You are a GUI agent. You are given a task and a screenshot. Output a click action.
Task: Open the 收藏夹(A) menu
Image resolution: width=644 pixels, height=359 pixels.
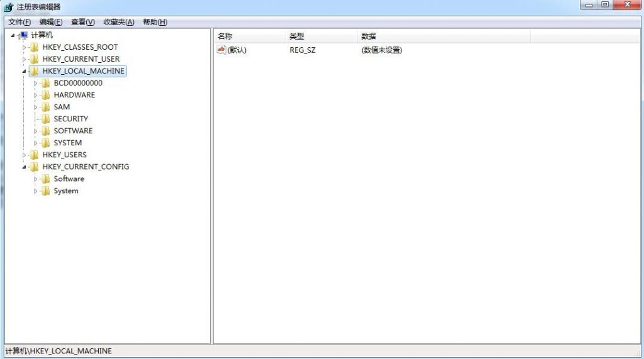pos(119,22)
